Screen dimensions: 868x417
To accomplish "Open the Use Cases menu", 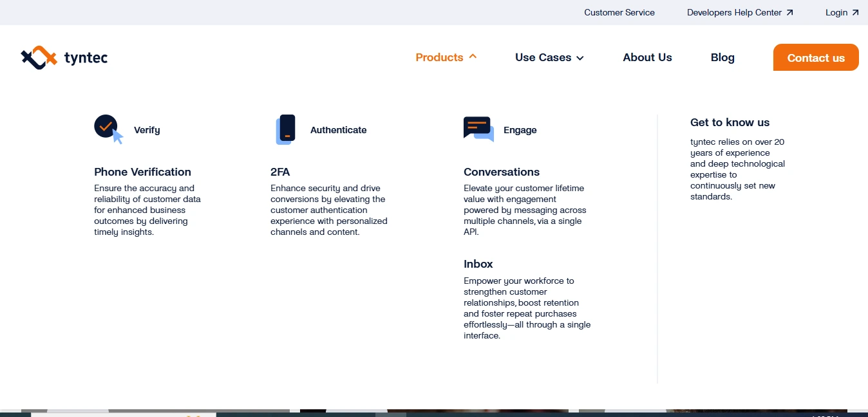I will (x=543, y=57).
